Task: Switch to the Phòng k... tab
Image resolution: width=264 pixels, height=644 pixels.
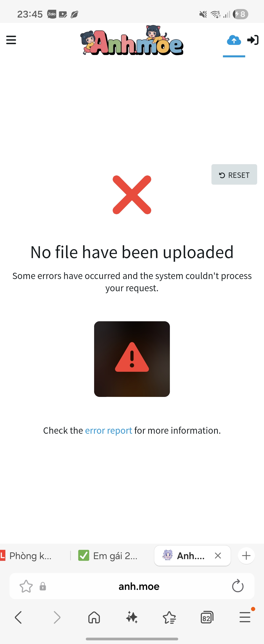Action: pos(30,556)
